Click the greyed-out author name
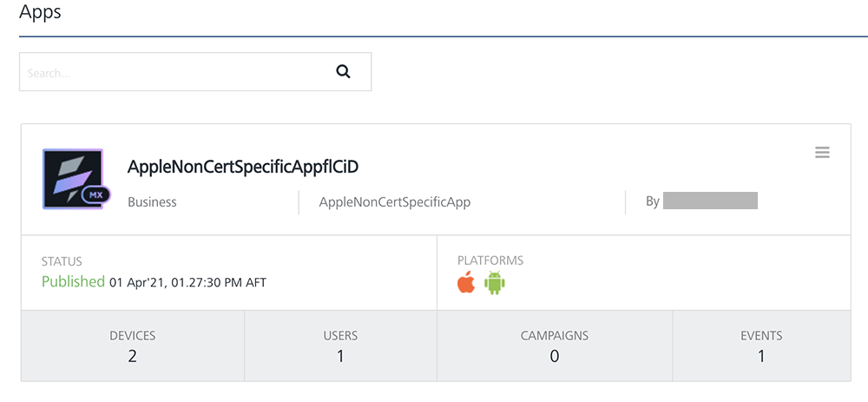The image size is (868, 402). click(710, 201)
